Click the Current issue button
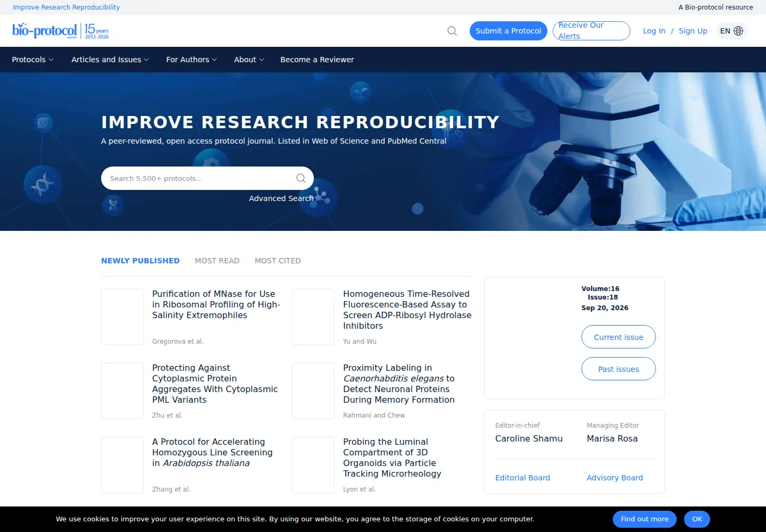Image resolution: width=766 pixels, height=532 pixels. coord(619,337)
